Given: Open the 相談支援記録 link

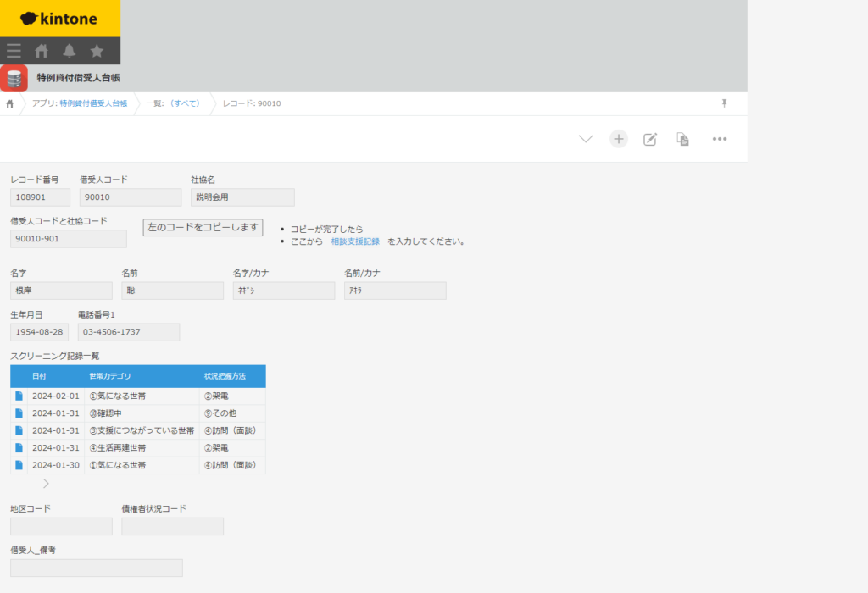Looking at the screenshot, I should [355, 241].
